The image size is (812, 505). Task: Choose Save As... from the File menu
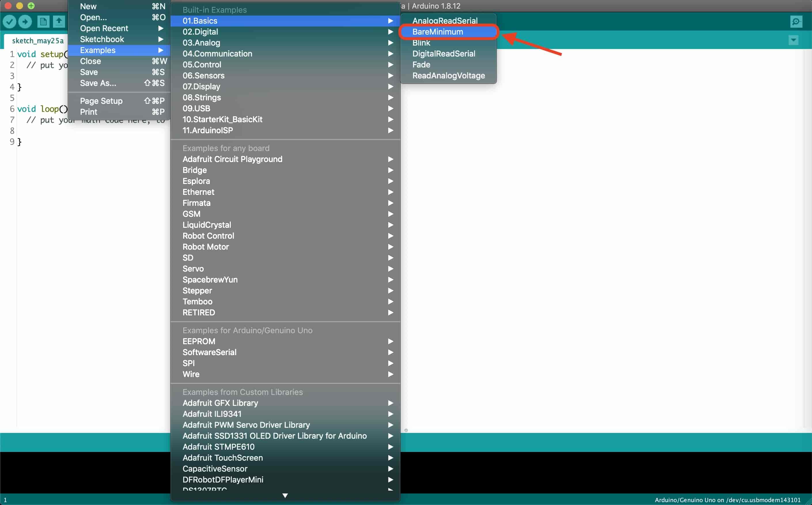(x=119, y=83)
